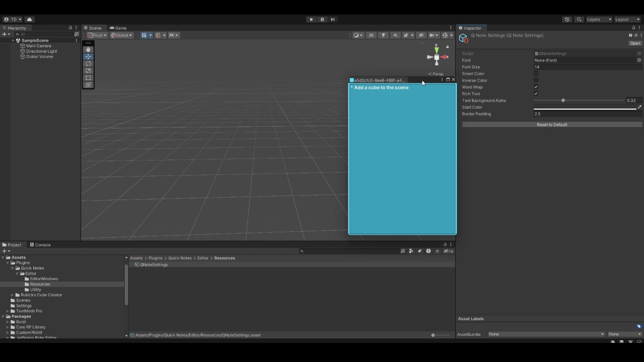The height and width of the screenshot is (362, 644).
Task: Click the eyedropper next to Start Color
Action: [639, 107]
